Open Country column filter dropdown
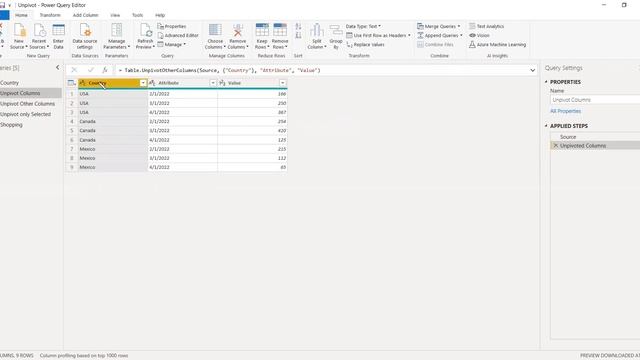Screen dimensions: 640x360 (143, 83)
